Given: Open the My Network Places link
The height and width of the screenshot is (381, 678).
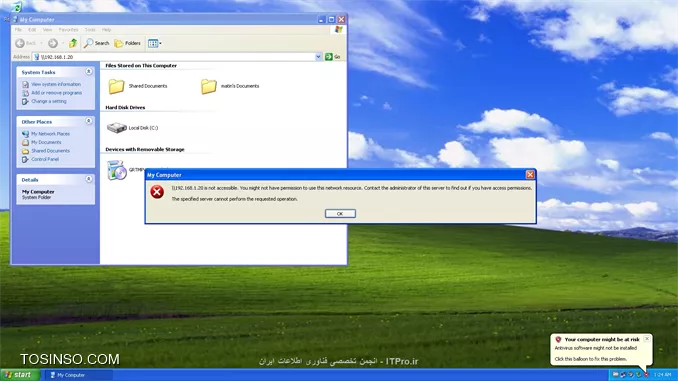Looking at the screenshot, I should tap(50, 134).
